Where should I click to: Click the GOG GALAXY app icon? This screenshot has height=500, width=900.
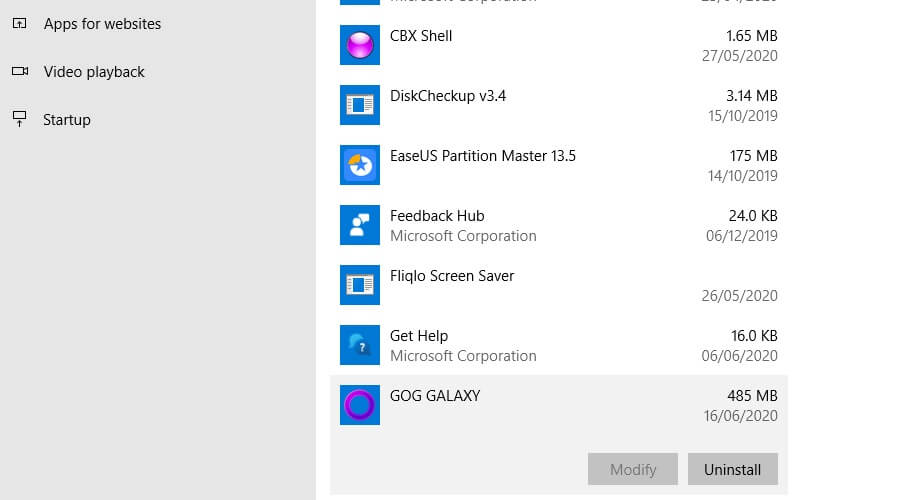(x=360, y=405)
